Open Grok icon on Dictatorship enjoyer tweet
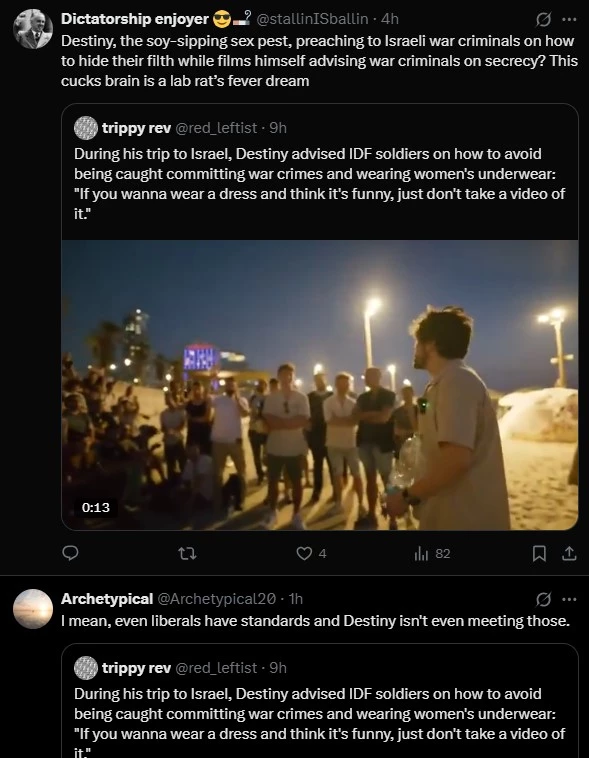This screenshot has height=758, width=589. (543, 19)
